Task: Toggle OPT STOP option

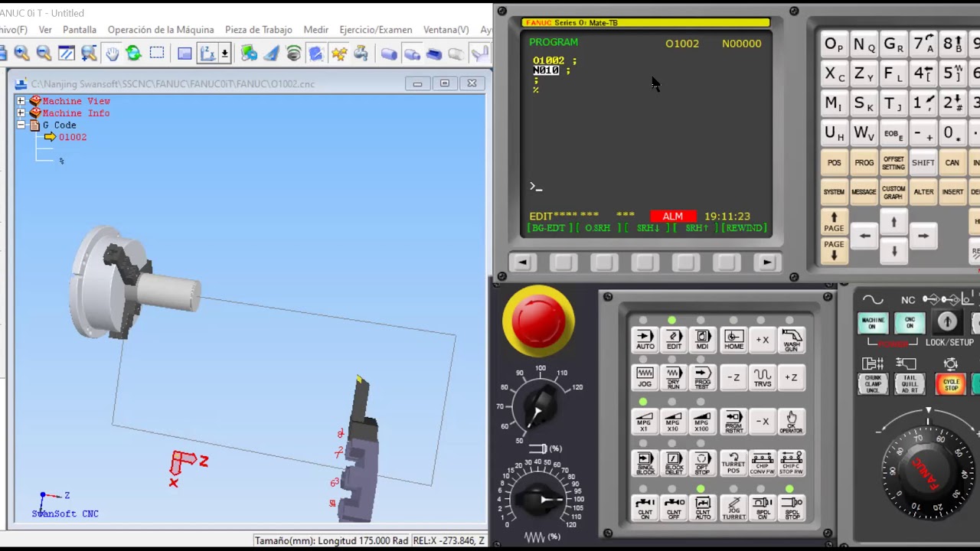Action: coord(703,463)
